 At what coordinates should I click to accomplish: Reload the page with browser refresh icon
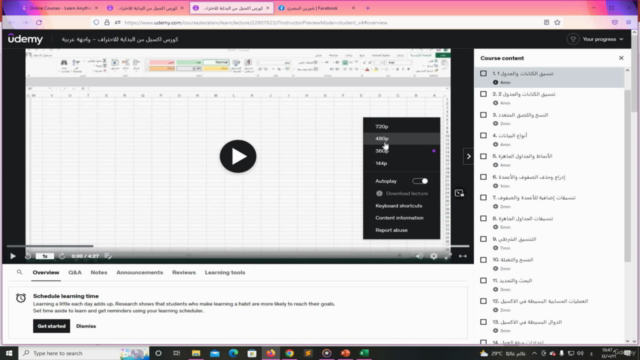pyautogui.click(x=39, y=22)
